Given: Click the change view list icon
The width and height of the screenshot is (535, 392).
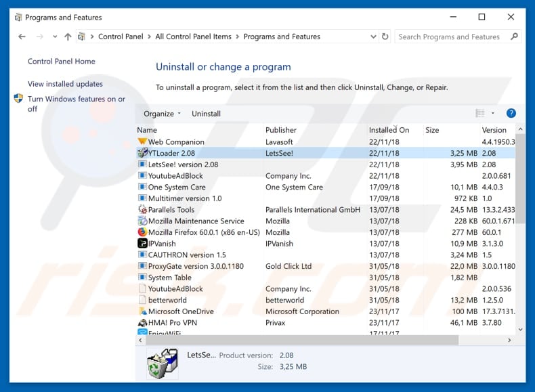Looking at the screenshot, I should [480, 113].
